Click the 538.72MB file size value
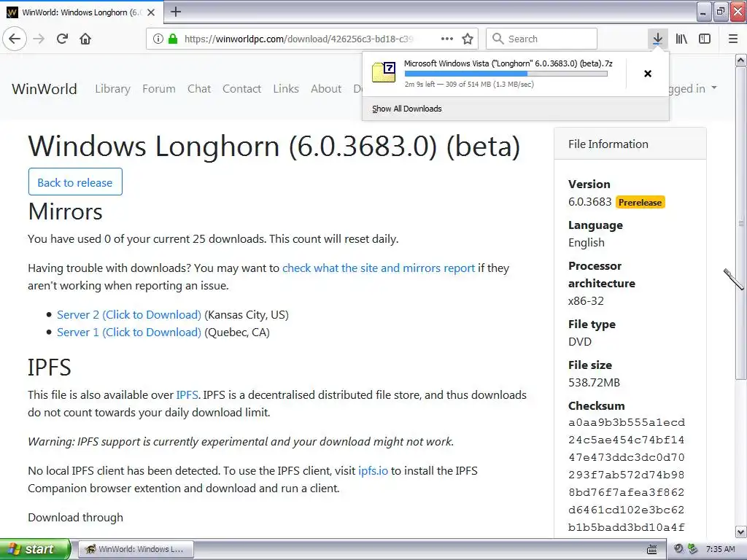 point(594,382)
